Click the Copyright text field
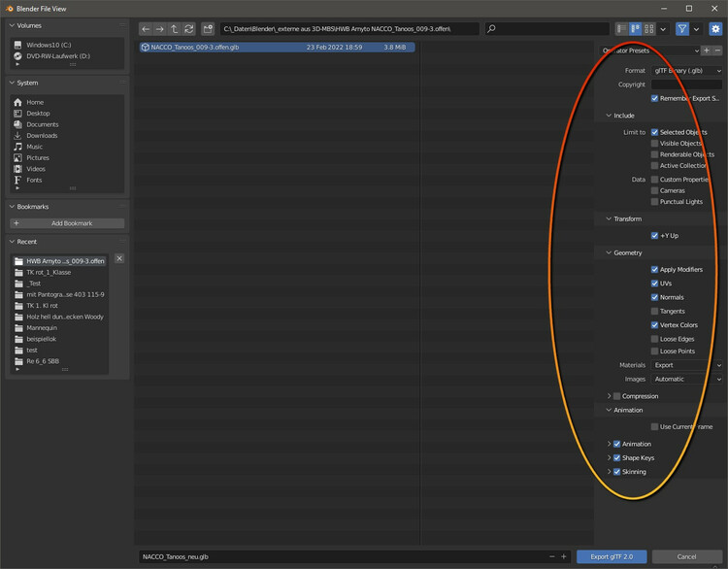The width and height of the screenshot is (728, 569). pos(686,84)
